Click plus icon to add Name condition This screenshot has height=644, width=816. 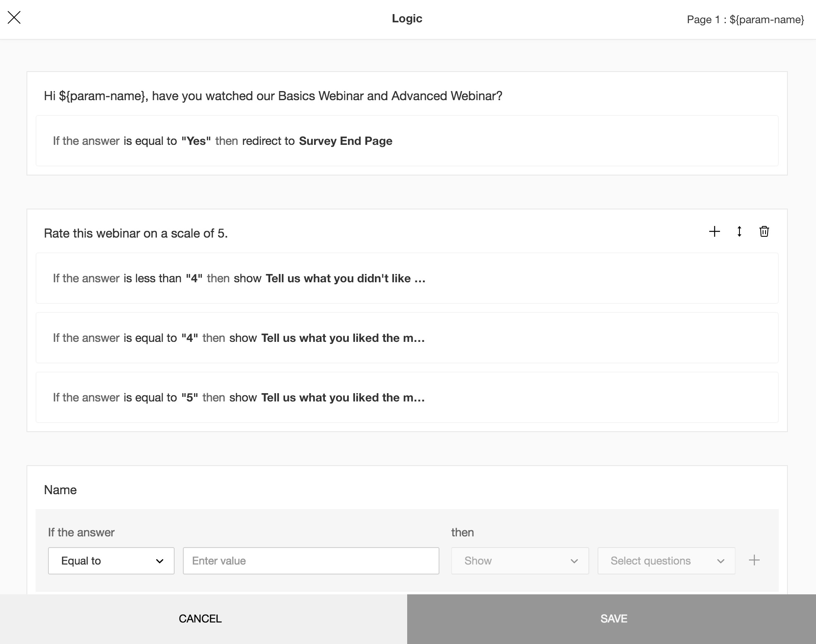pyautogui.click(x=754, y=560)
